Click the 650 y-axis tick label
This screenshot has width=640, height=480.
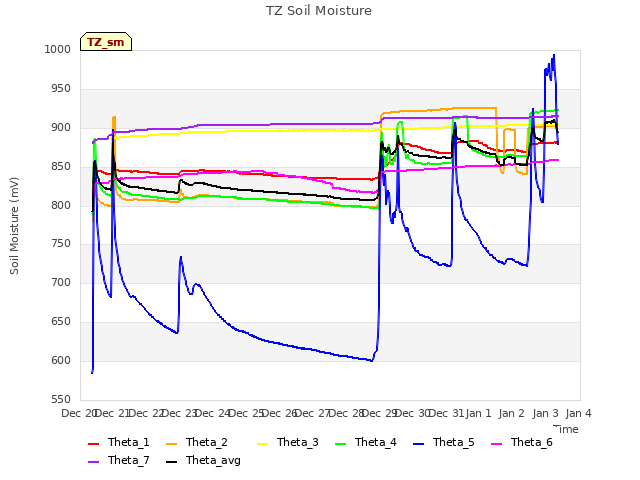[x=61, y=322]
